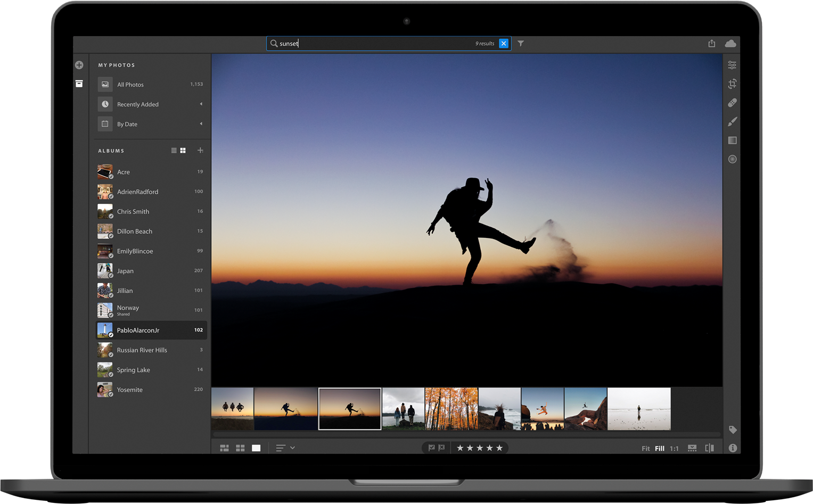Select the fourth thumbnail in the filmstrip
Viewport: 813px width, 504px height.
pos(403,409)
